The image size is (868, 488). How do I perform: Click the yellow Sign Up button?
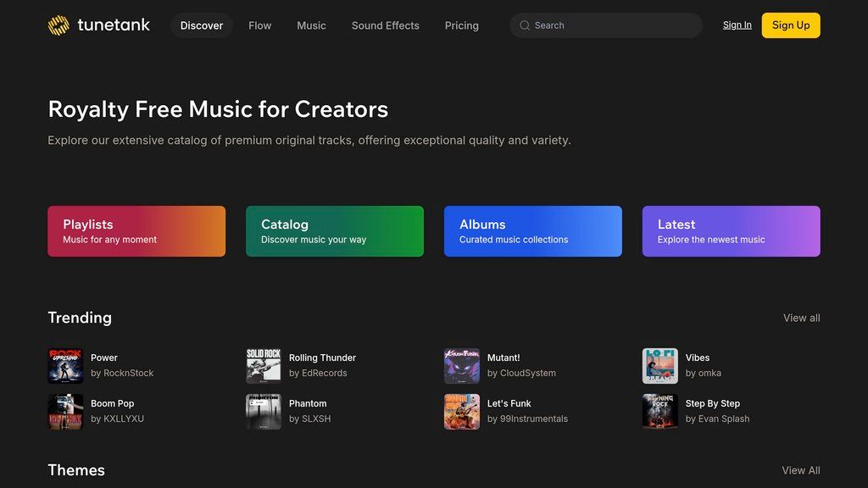pos(791,25)
